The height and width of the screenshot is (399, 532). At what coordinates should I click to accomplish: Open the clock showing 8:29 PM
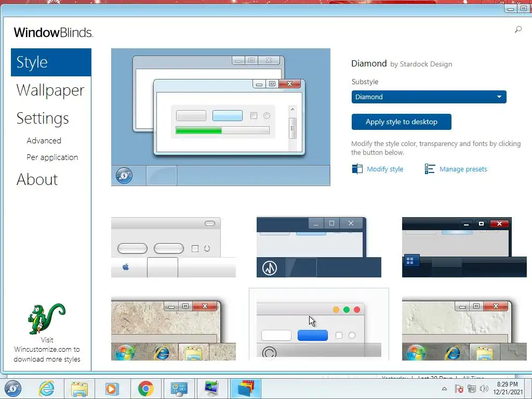508,388
